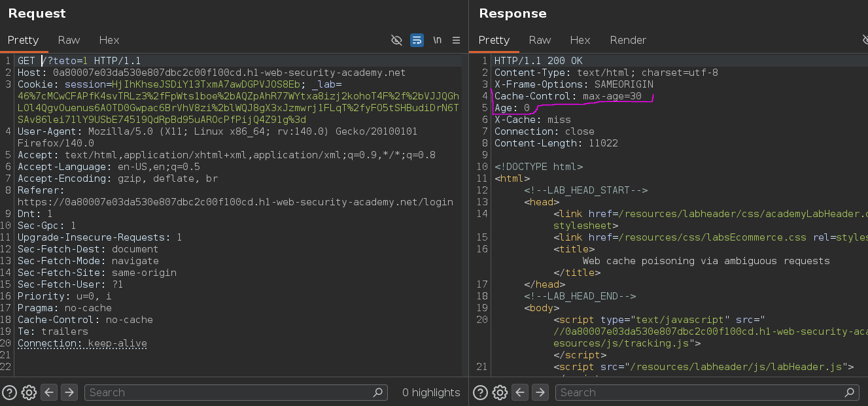Click magnifier icon in Response search box
The width and height of the screenshot is (868, 406).
(x=849, y=392)
